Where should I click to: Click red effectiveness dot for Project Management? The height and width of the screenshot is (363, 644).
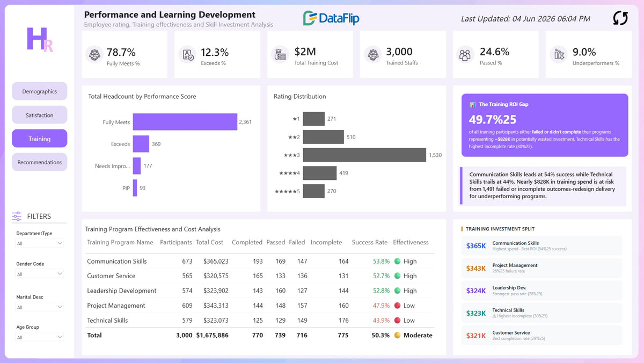[397, 306]
